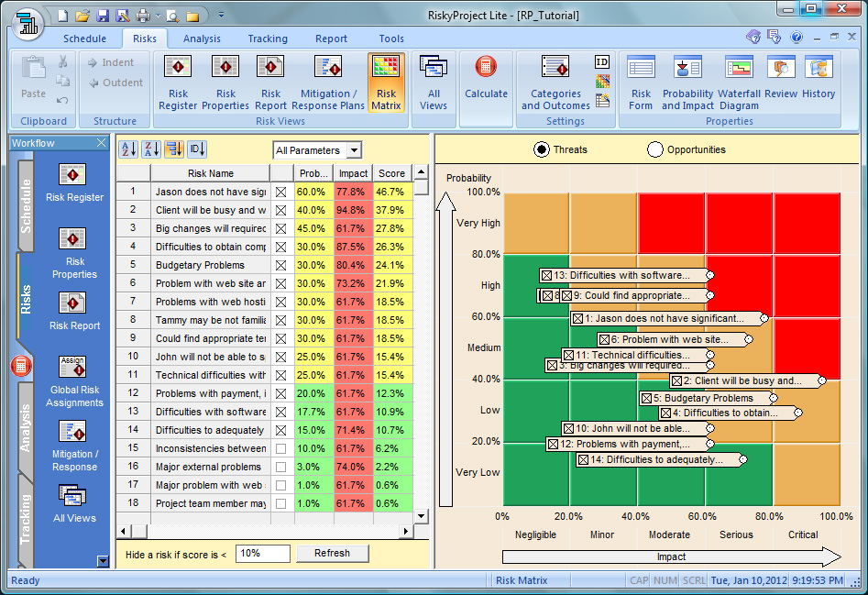This screenshot has height=595, width=868.
Task: Open the Tracking ribbon tab
Action: tap(268, 39)
